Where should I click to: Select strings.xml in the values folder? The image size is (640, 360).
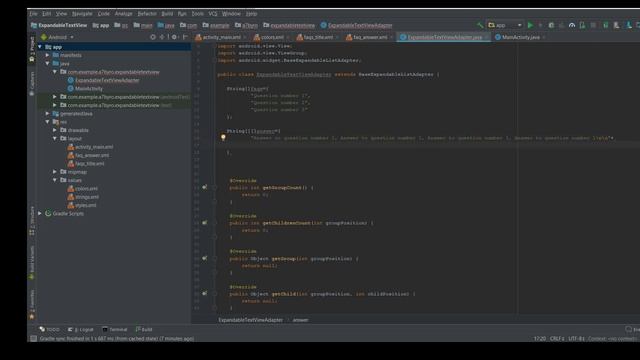click(x=87, y=197)
